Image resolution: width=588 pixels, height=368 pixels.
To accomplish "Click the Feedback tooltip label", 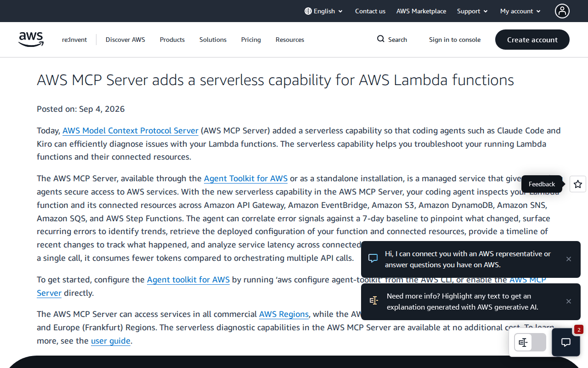I will pyautogui.click(x=542, y=184).
